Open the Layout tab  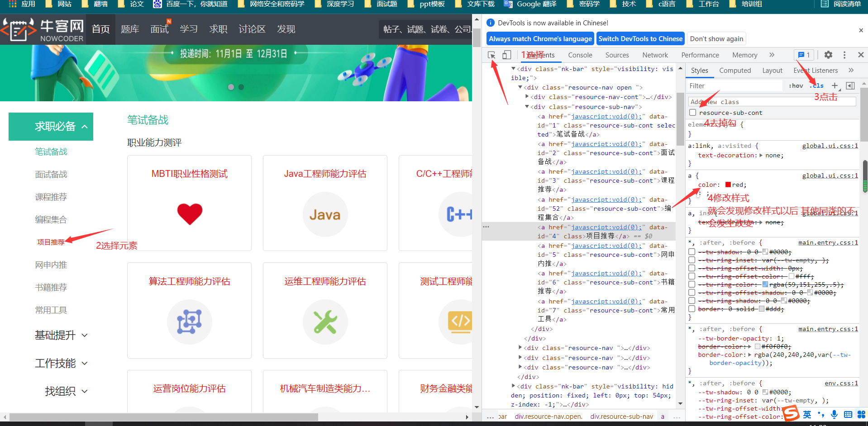[x=772, y=71]
